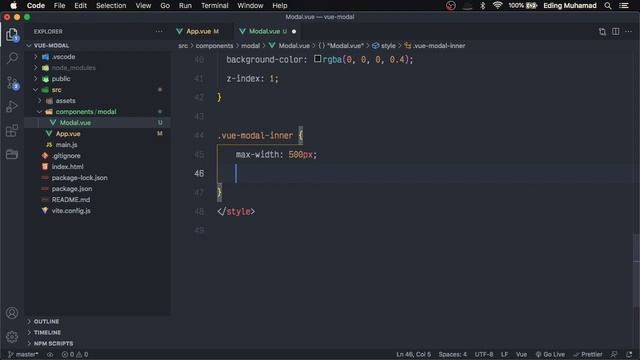Open the Terminal menu
Image resolution: width=640 pixels, height=360 pixels.
tap(215, 6)
